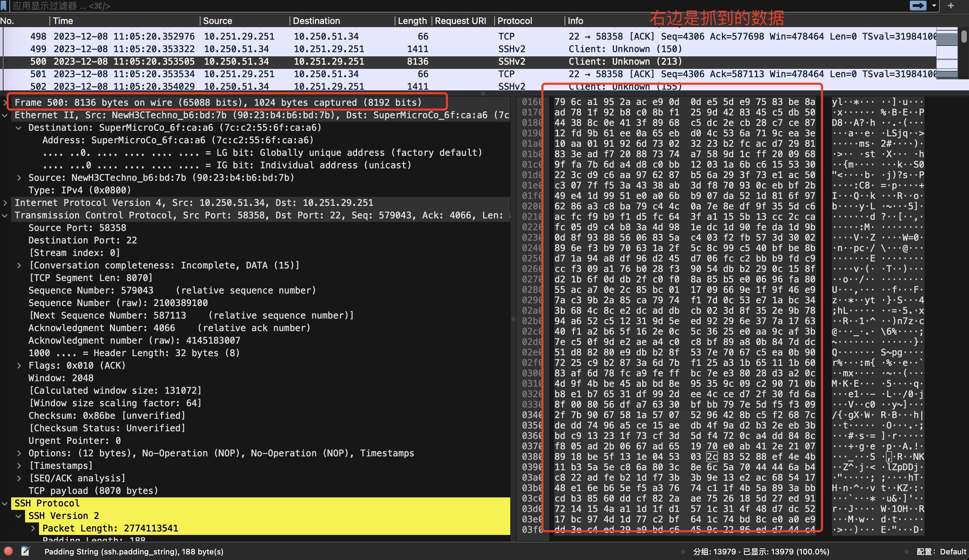The height and width of the screenshot is (560, 969).
Task: Expand the [Timestamps] node
Action: [19, 466]
